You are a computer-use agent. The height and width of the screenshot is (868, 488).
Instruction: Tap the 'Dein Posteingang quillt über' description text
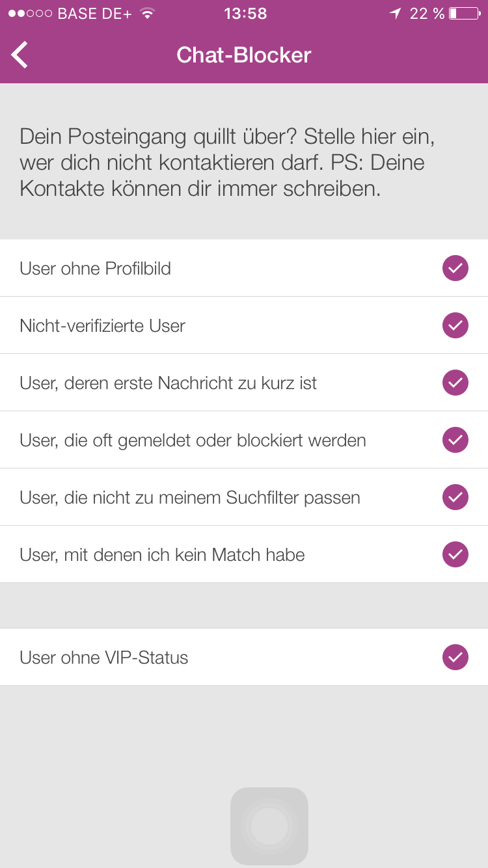pyautogui.click(x=228, y=163)
